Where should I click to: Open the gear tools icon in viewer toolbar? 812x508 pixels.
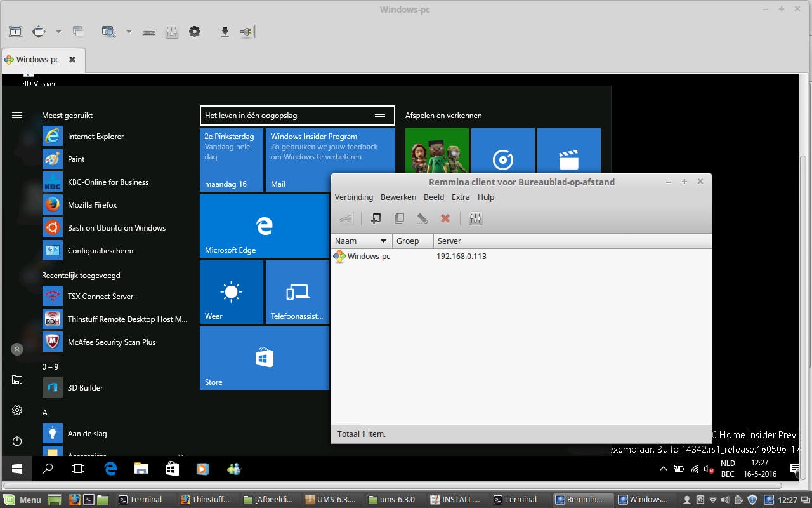coord(195,32)
